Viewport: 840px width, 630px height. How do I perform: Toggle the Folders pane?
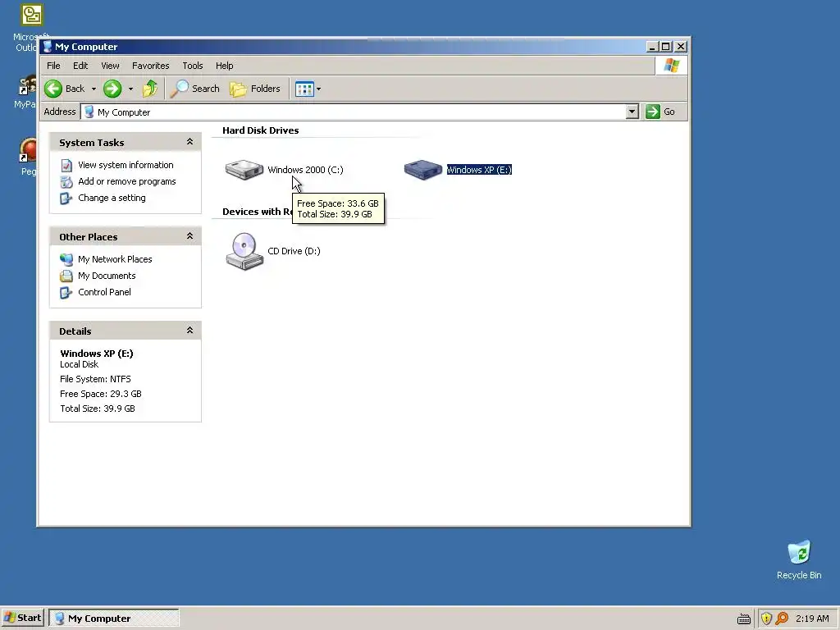coord(255,89)
